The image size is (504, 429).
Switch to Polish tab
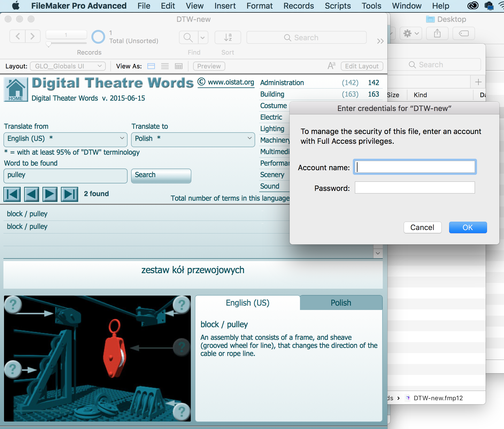pos(341,303)
